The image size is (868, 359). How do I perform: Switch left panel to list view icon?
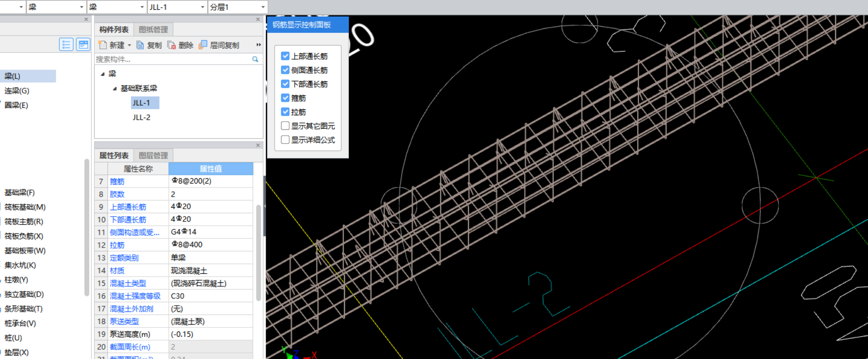[x=66, y=45]
